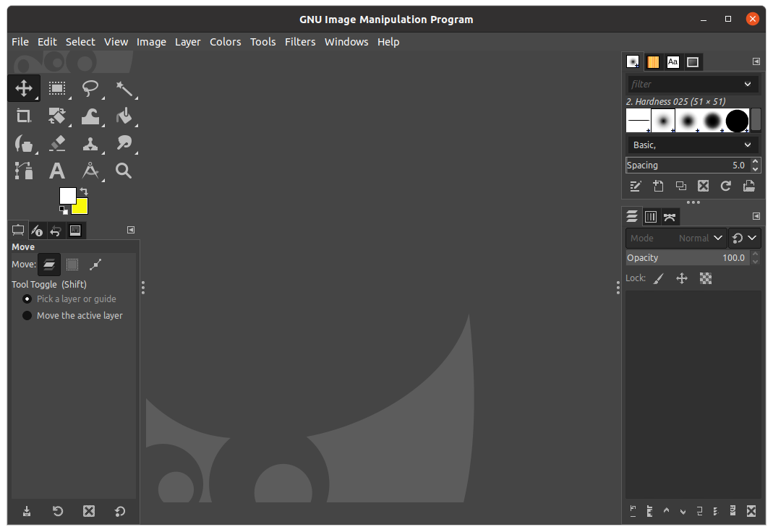
Task: Click the layer Opacity slider
Action: 687,258
